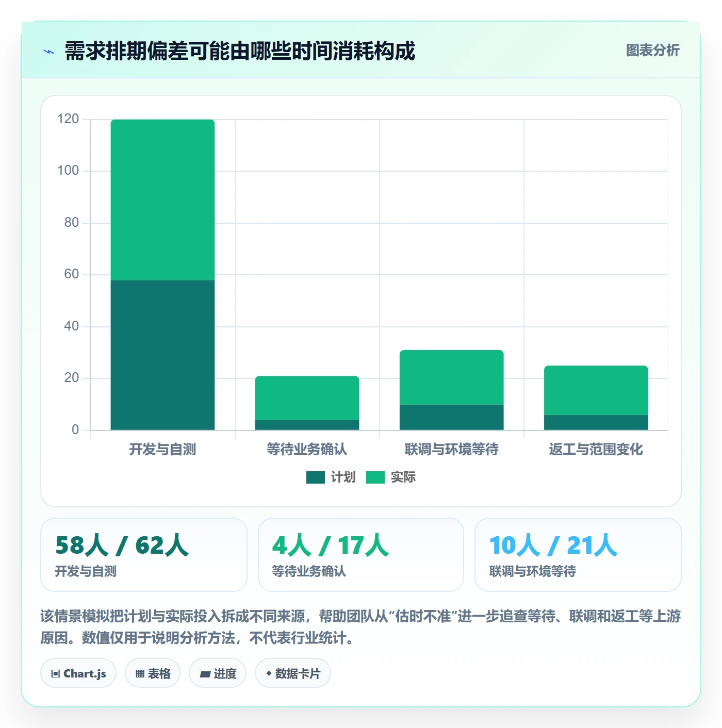Click the 计划 legend label text
Screen dimensions: 722x728
click(343, 477)
